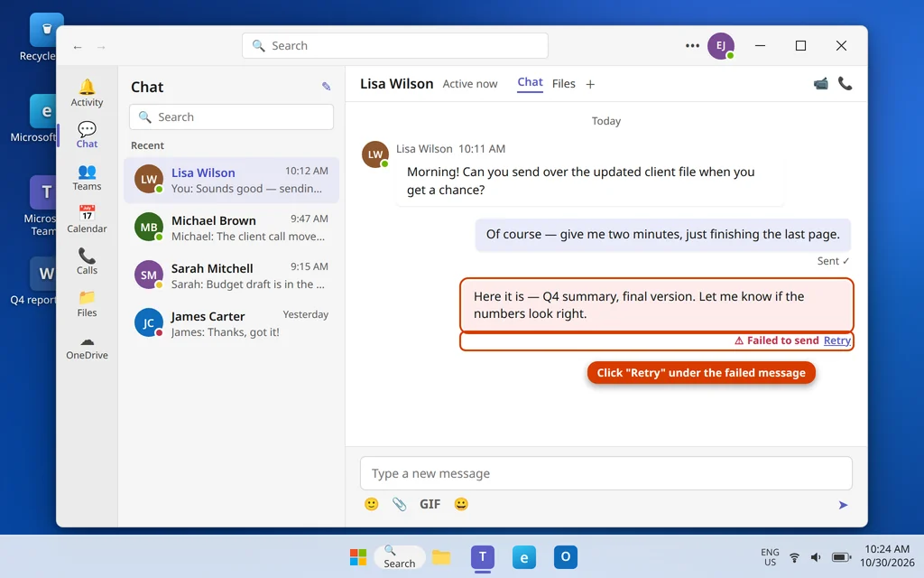Open taskbar Search
Viewport: 924px width, 578px height.
point(400,556)
